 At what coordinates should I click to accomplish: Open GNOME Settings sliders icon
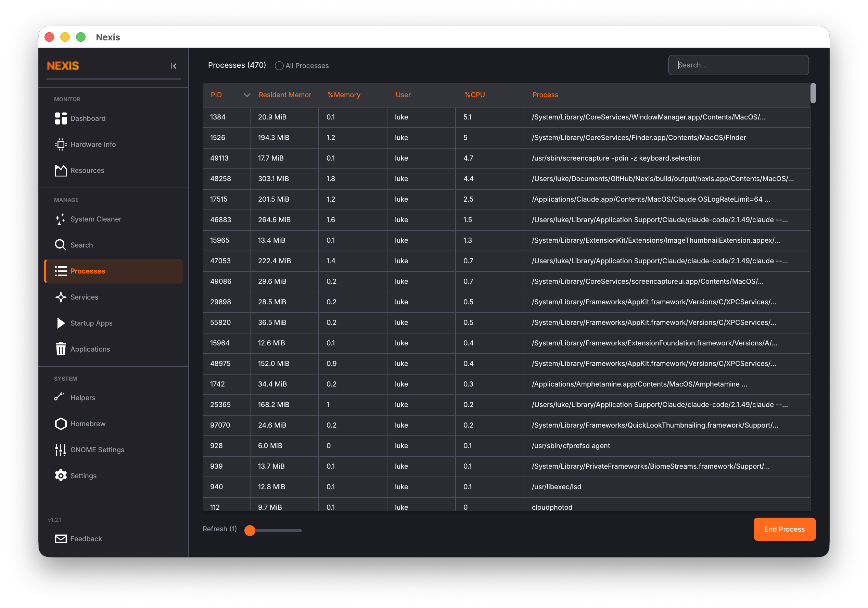pos(61,449)
